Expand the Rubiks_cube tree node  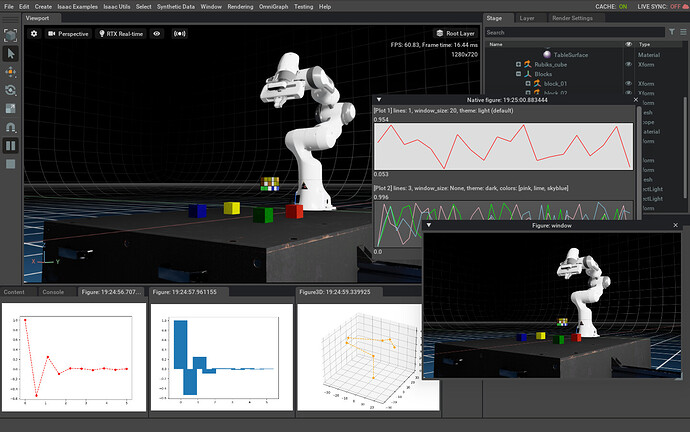pos(519,64)
